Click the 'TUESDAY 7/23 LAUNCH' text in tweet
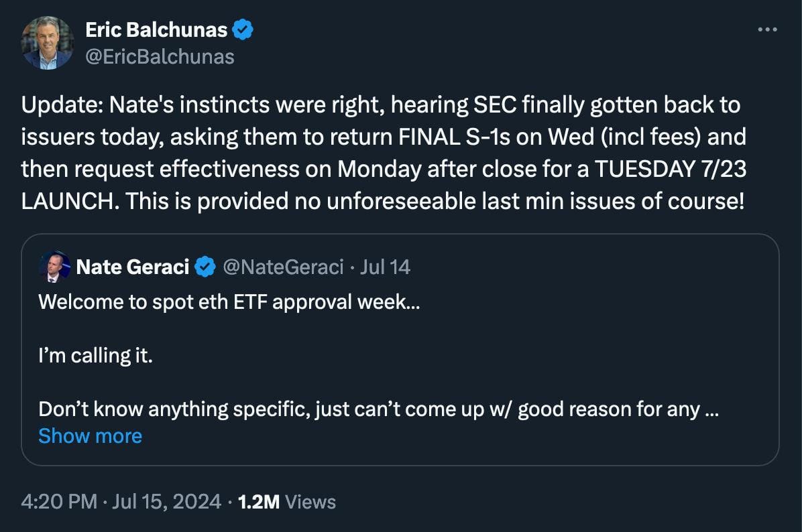Image resolution: width=802 pixels, height=532 pixels. click(x=671, y=169)
